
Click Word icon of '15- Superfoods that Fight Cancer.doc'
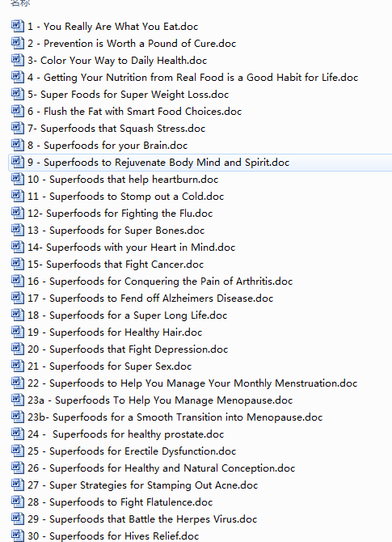pos(18,264)
